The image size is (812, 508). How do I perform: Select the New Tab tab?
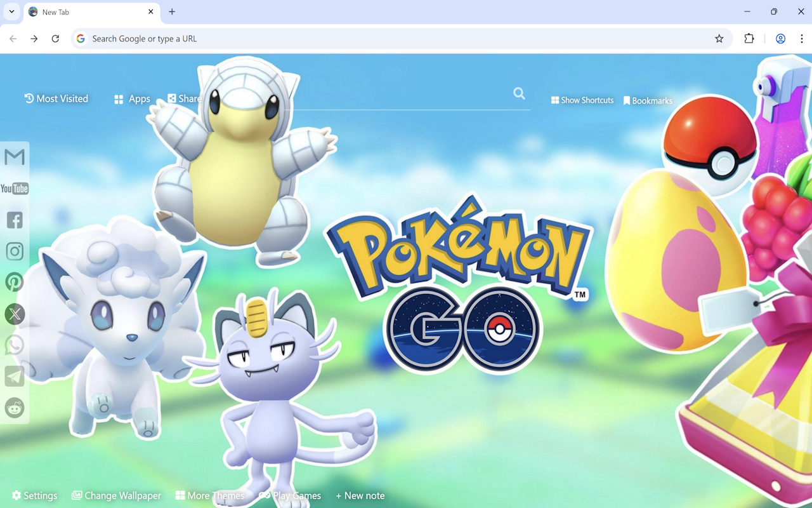click(x=91, y=12)
